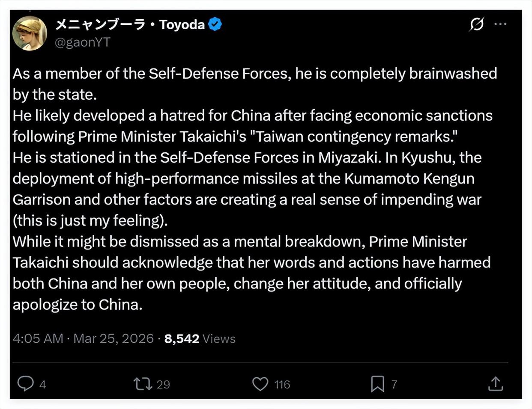Open the three-dot more options menu
This screenshot has height=409, width=532.
coord(500,24)
